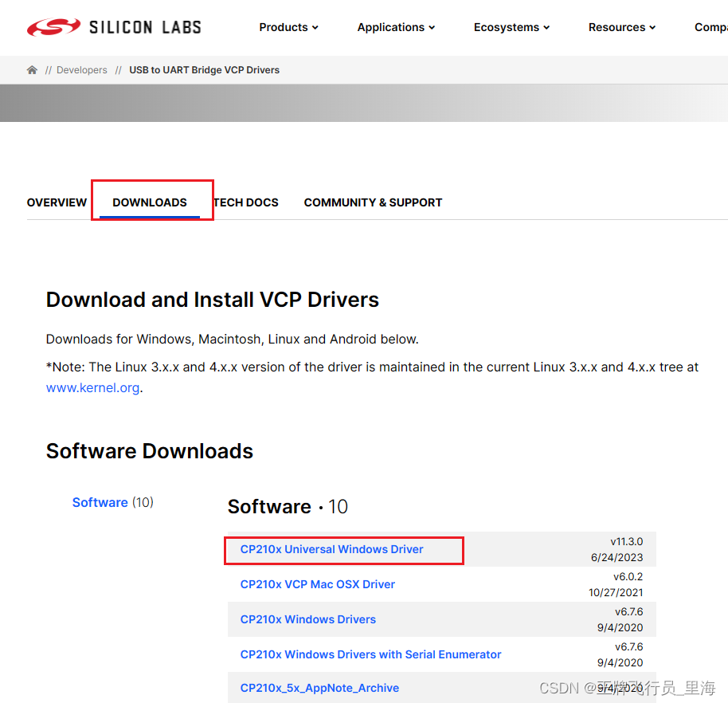Download CP210x Universal Windows Driver
This screenshot has height=703, width=728.
pos(331,549)
